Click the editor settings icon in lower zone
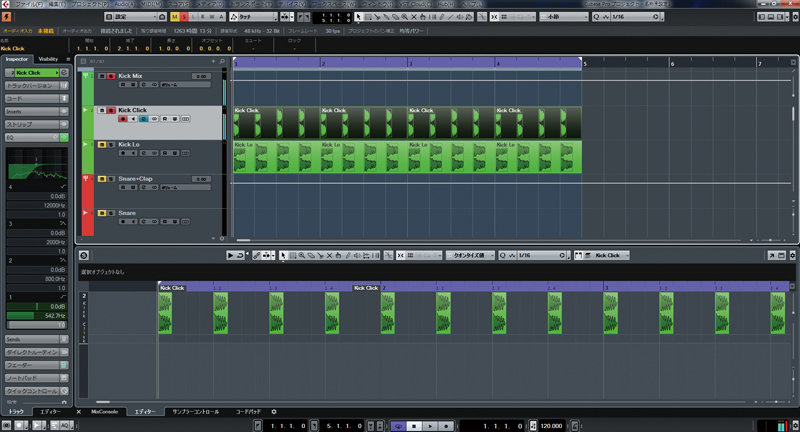Screen dimensions: 800x432 84,256
